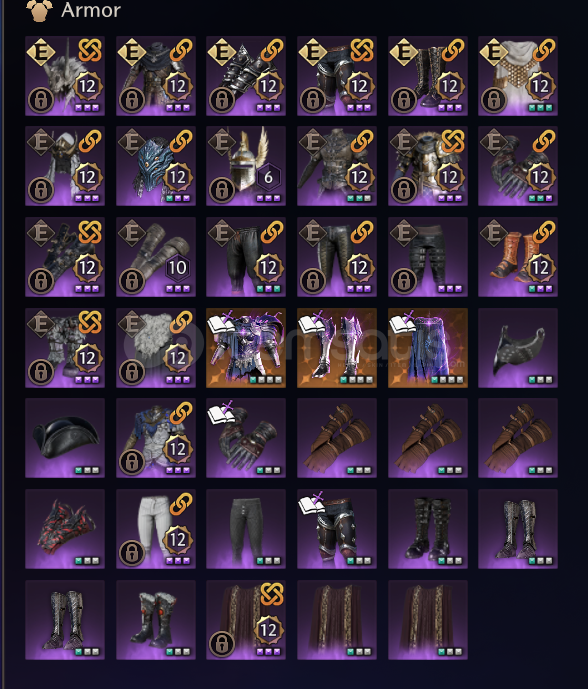Select the boots with red gems and fur
Image resolution: width=588 pixels, height=689 pixels.
click(156, 620)
